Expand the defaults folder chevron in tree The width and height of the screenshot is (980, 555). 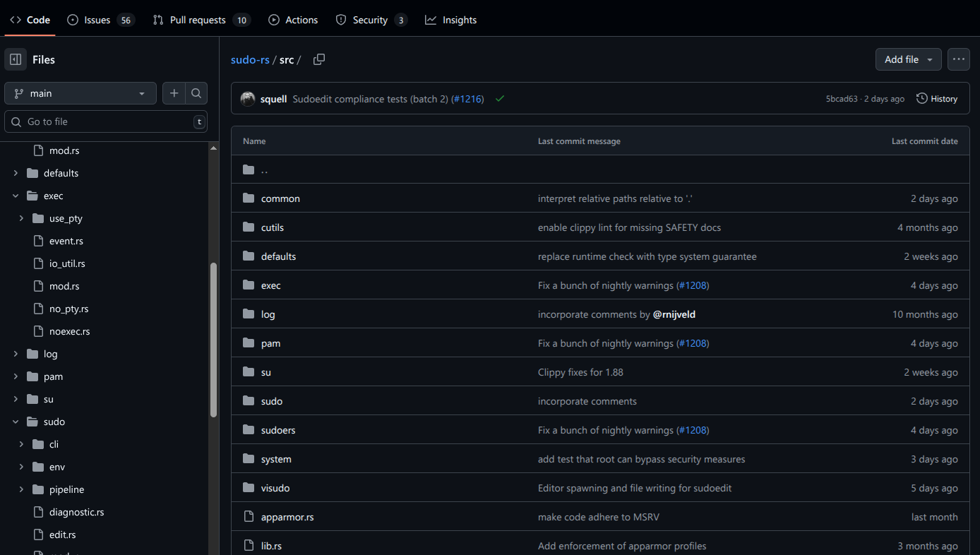[16, 173]
